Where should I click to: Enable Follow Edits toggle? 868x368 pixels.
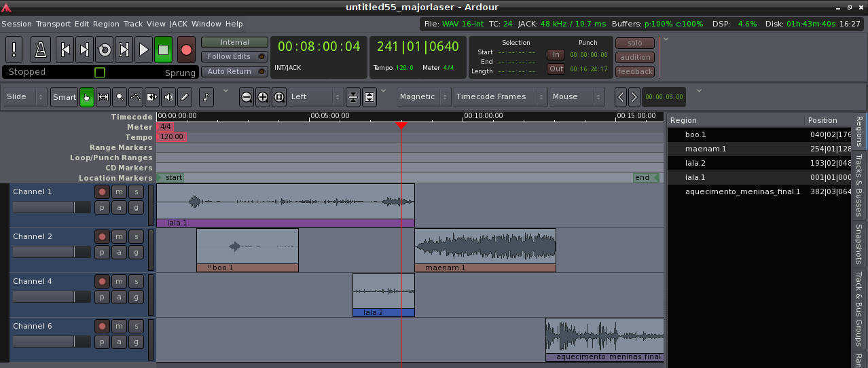click(234, 57)
